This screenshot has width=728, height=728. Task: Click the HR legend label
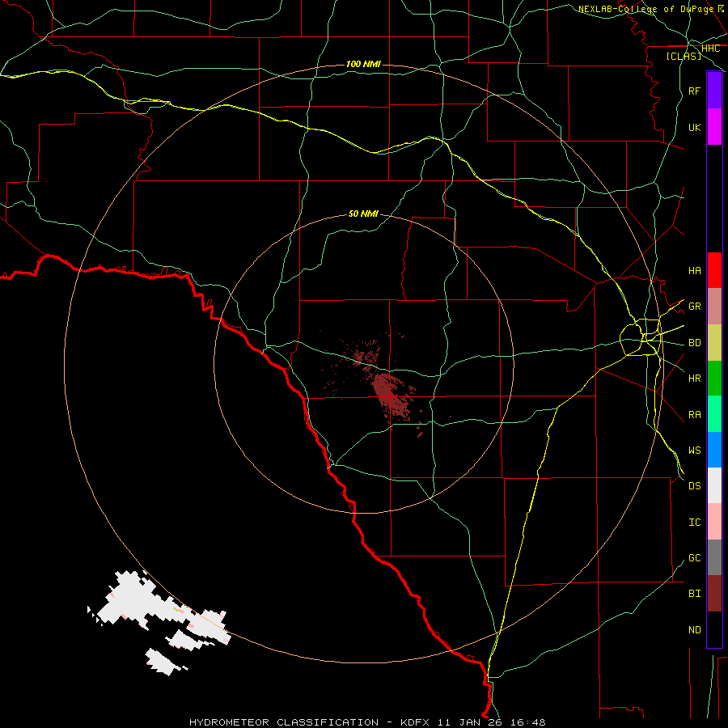click(694, 379)
